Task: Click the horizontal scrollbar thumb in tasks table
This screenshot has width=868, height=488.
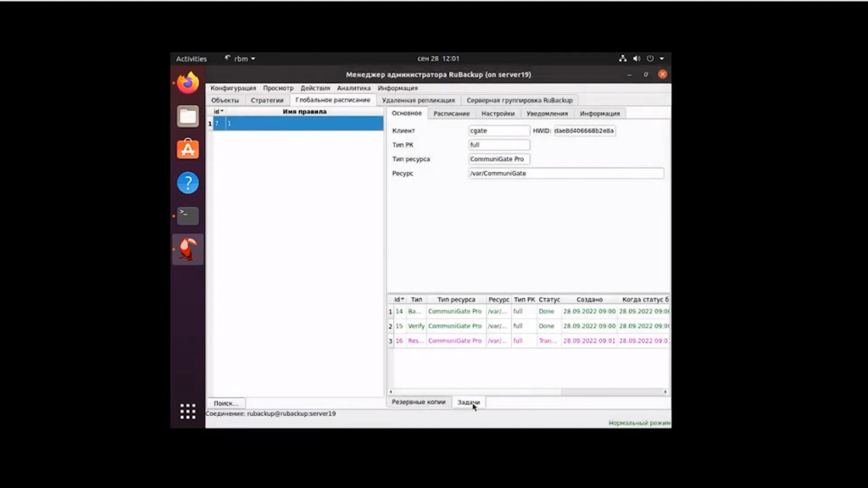Action: (x=477, y=391)
